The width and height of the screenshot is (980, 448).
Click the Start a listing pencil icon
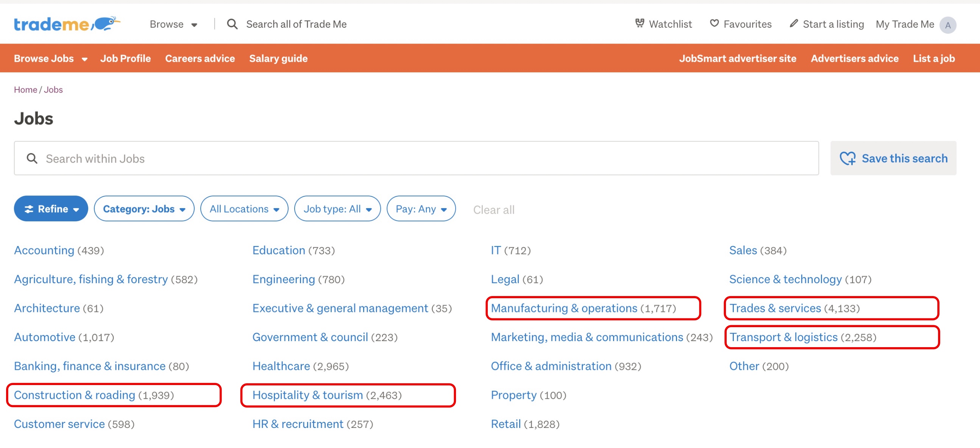tap(793, 23)
